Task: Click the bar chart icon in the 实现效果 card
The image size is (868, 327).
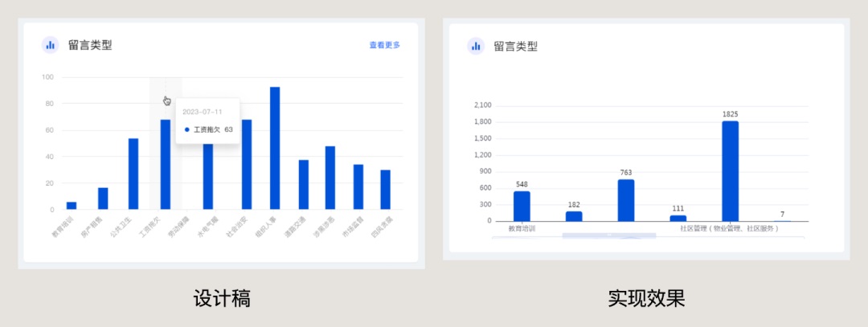Action: point(476,46)
